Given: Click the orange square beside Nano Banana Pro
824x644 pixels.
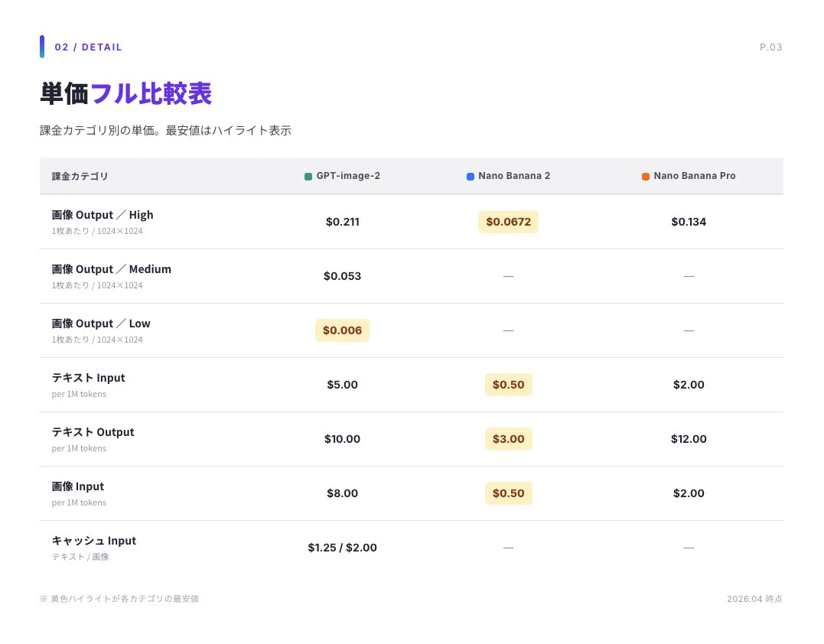Looking at the screenshot, I should (x=645, y=177).
